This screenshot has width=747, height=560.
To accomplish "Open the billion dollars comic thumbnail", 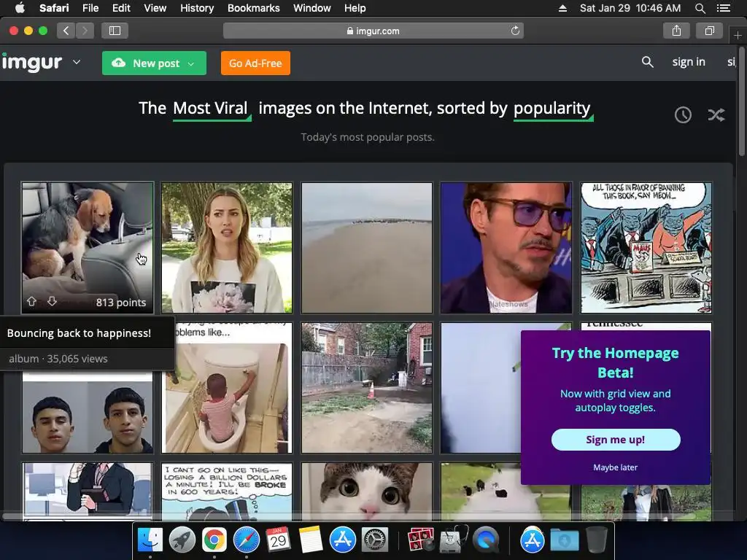I will pos(227,491).
